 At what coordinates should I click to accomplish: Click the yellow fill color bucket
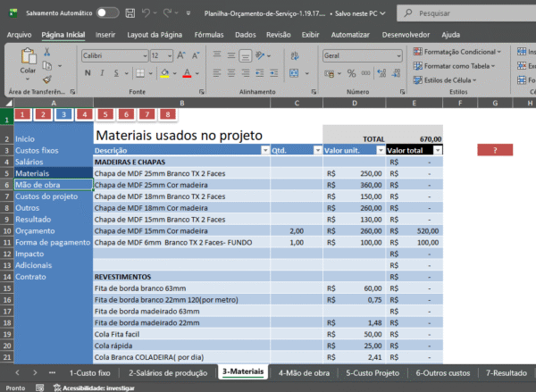coord(164,73)
